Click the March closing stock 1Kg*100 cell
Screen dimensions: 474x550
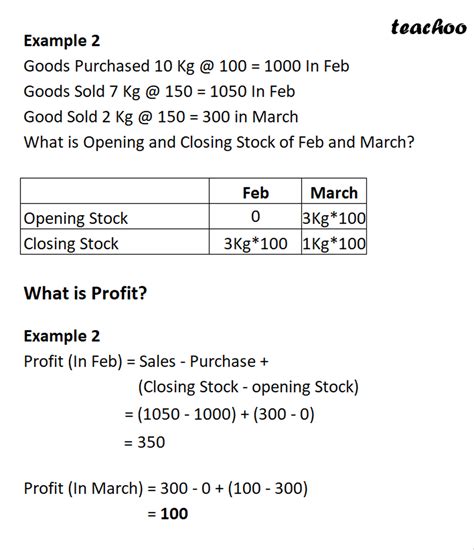(334, 243)
